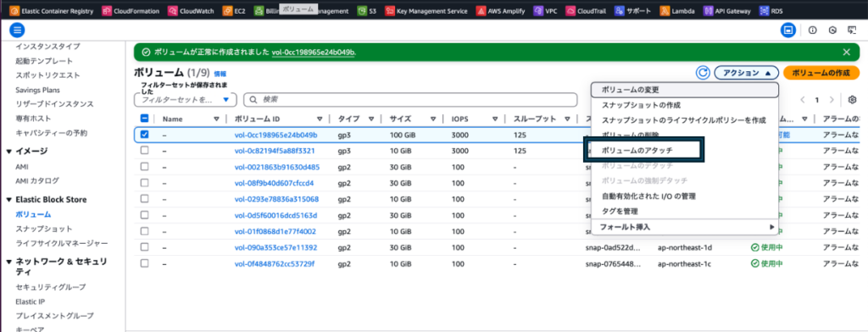The width and height of the screenshot is (868, 332).
Task: Open Key Management Service bookmark icon
Action: [390, 10]
